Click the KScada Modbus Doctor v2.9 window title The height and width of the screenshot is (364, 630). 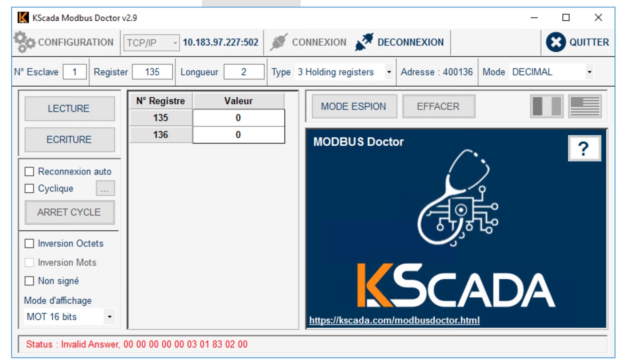[85, 18]
